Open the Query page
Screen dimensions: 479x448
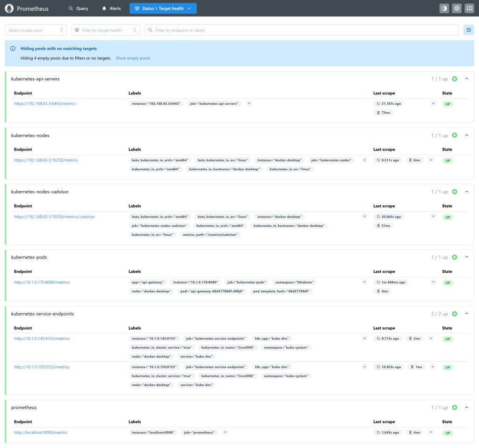point(79,8)
